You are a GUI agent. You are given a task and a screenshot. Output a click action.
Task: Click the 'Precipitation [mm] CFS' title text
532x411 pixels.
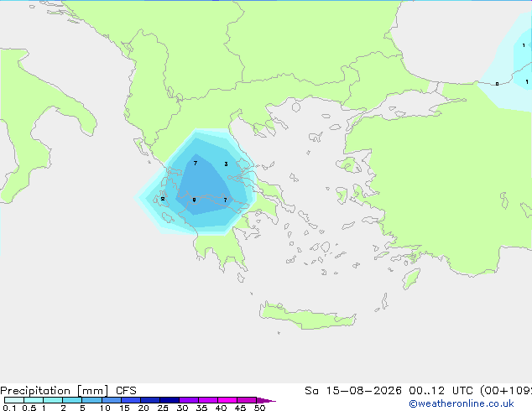[x=68, y=391]
